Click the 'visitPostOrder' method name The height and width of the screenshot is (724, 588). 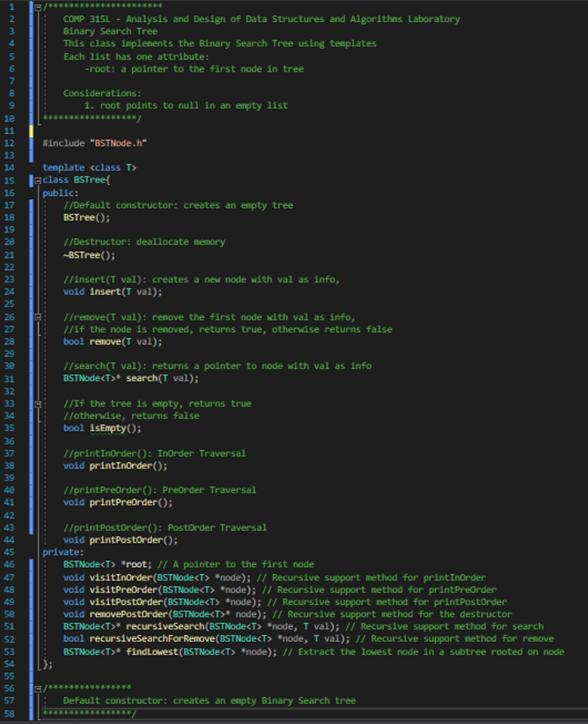pyautogui.click(x=126, y=602)
